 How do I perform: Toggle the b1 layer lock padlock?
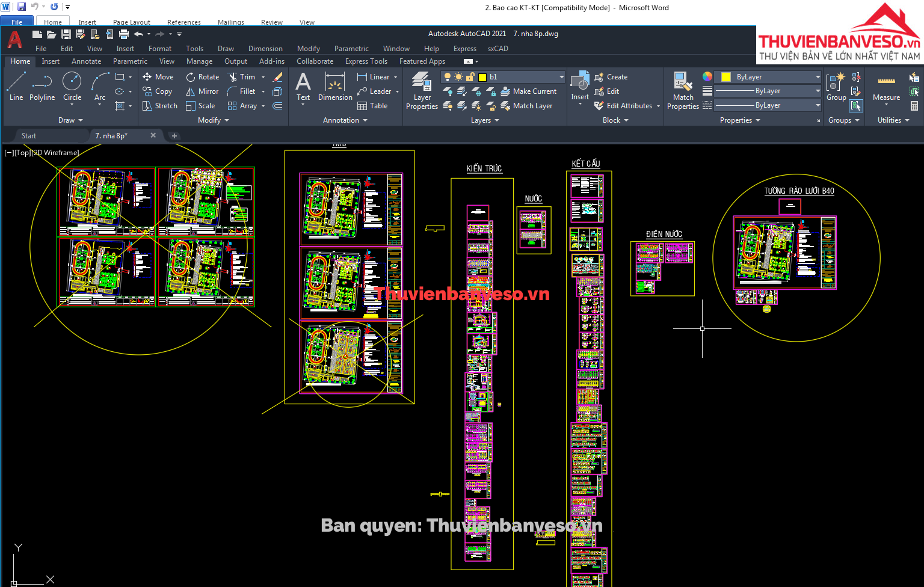pyautogui.click(x=470, y=77)
